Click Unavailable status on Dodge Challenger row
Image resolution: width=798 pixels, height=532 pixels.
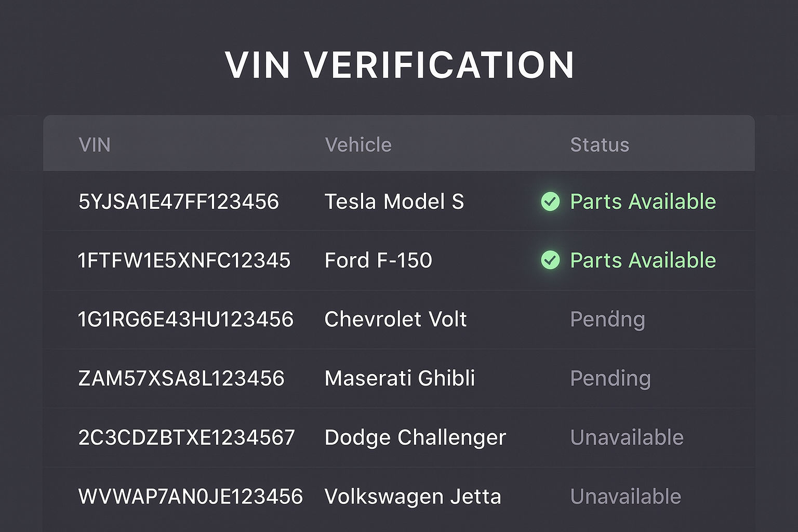point(627,437)
